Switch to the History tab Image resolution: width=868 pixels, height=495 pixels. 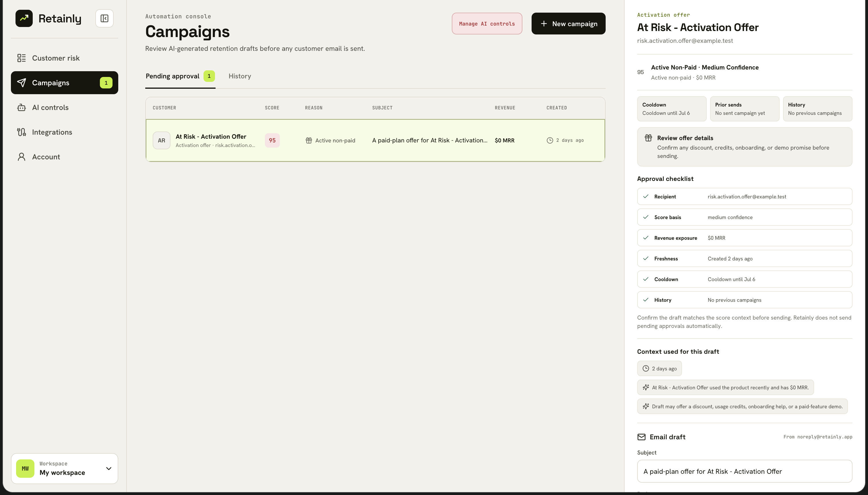click(x=240, y=76)
